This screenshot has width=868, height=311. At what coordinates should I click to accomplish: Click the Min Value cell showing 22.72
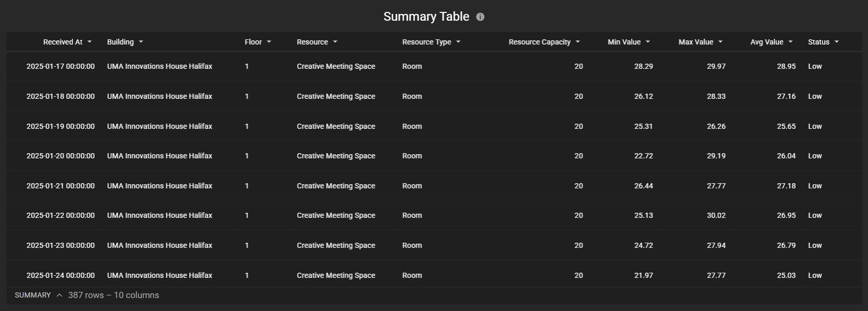[643, 156]
